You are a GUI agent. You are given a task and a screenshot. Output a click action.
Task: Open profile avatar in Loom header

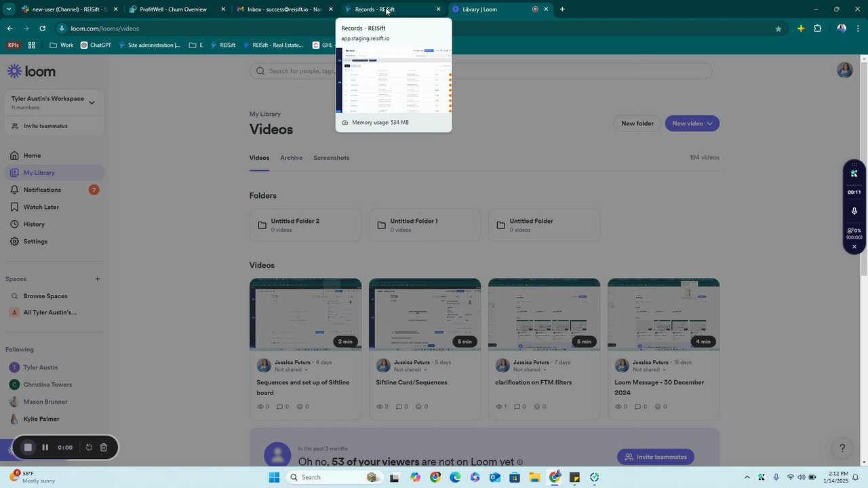click(844, 70)
